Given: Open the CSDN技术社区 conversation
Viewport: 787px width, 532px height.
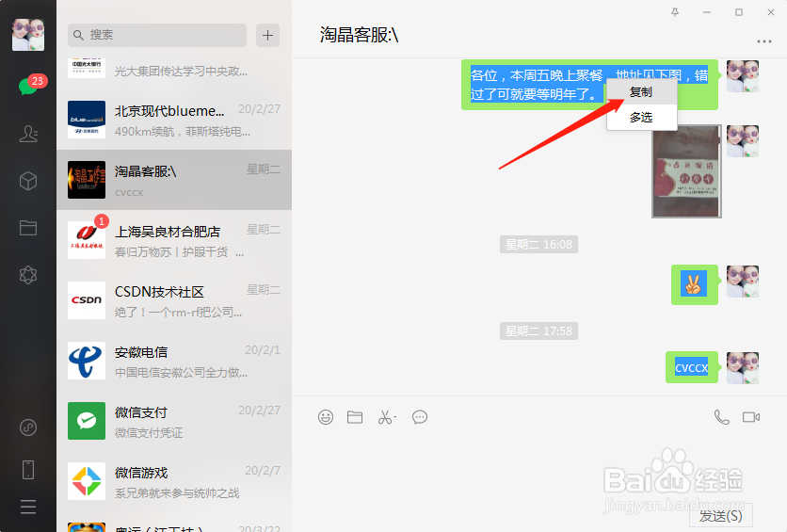Looking at the screenshot, I should click(x=174, y=300).
